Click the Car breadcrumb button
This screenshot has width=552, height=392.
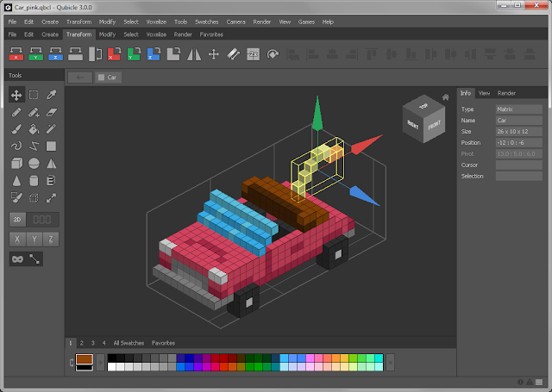(x=108, y=78)
